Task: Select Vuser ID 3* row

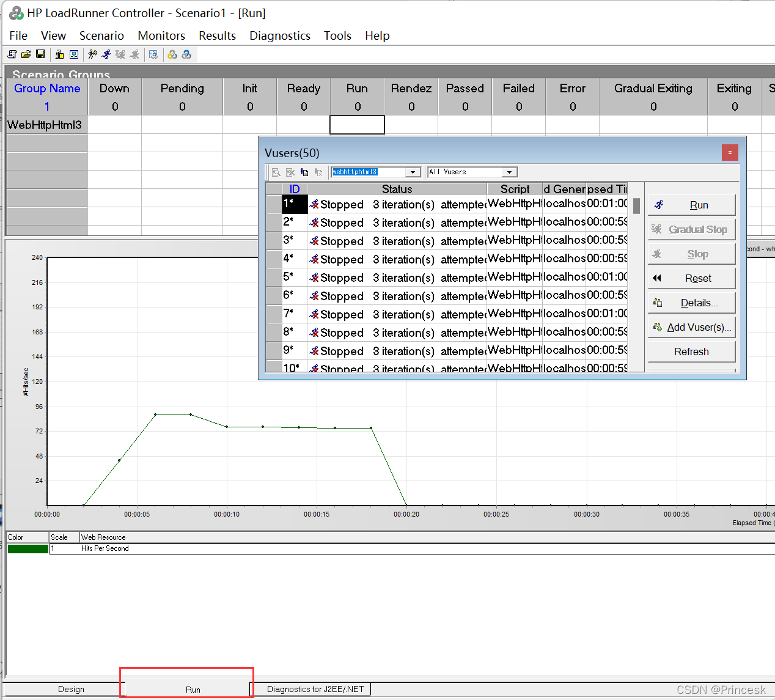Action: 295,240
